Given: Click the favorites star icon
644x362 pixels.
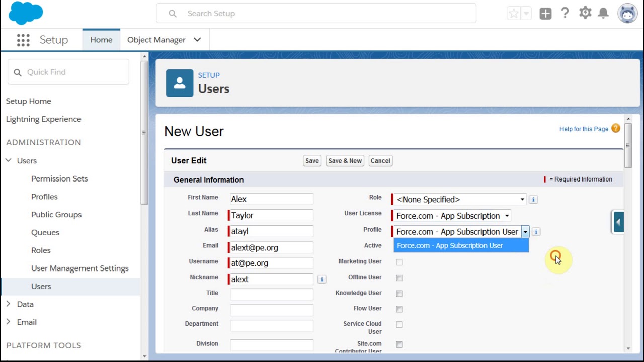Looking at the screenshot, I should [x=514, y=14].
